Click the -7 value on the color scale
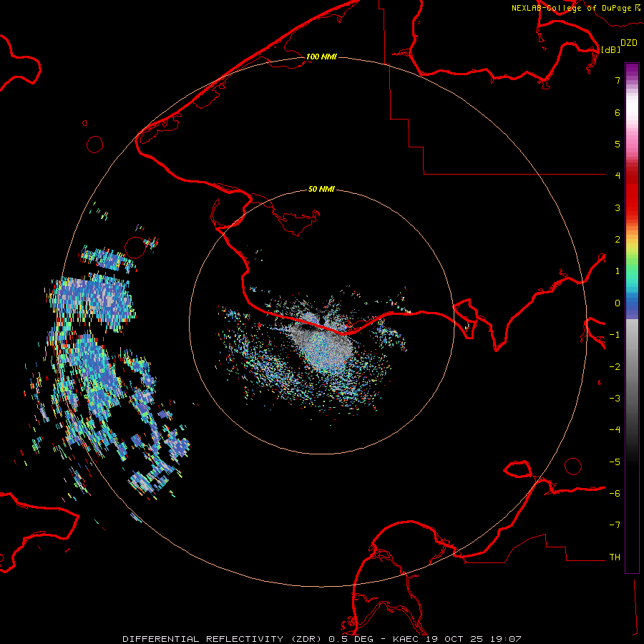Screen dimensions: 644x644 pos(615,525)
